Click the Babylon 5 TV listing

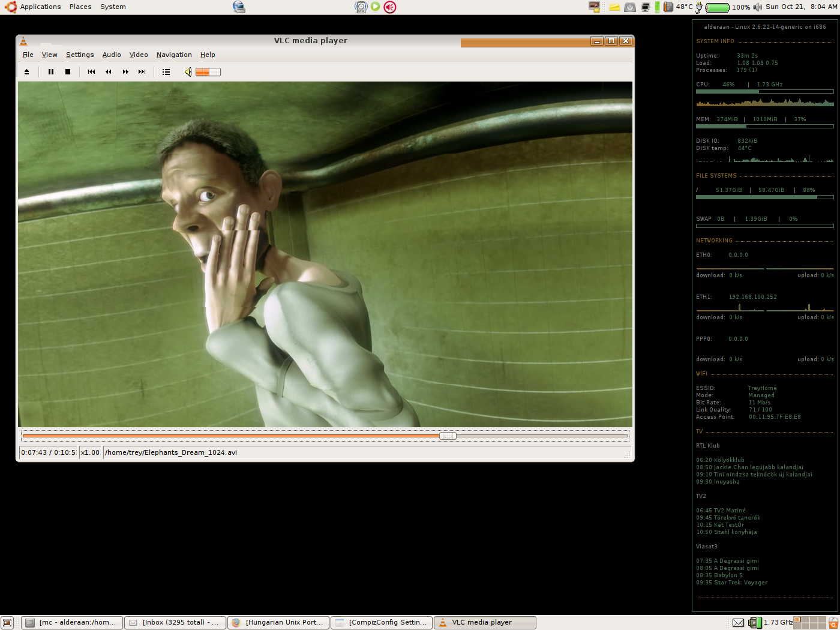(719, 575)
